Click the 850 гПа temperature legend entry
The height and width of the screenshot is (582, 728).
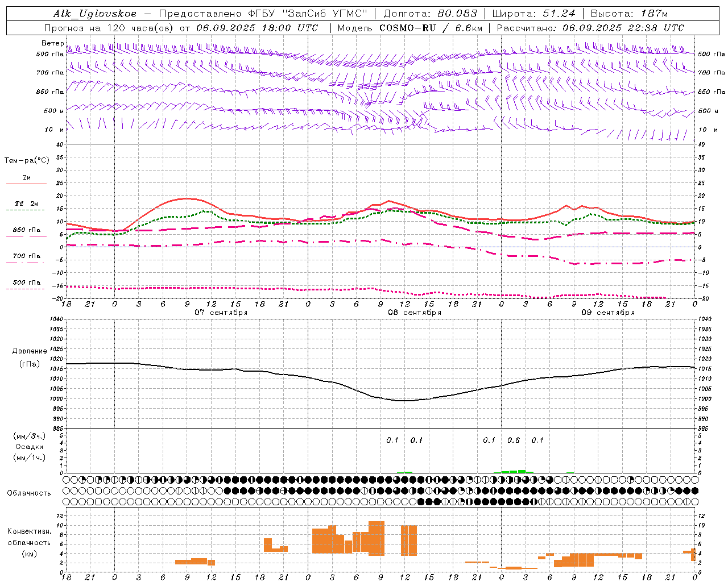[x=26, y=230]
